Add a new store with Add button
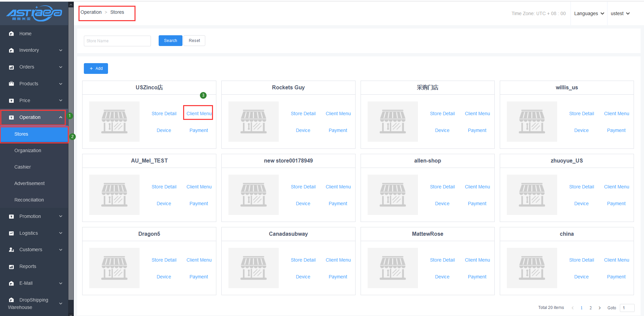 pyautogui.click(x=96, y=69)
